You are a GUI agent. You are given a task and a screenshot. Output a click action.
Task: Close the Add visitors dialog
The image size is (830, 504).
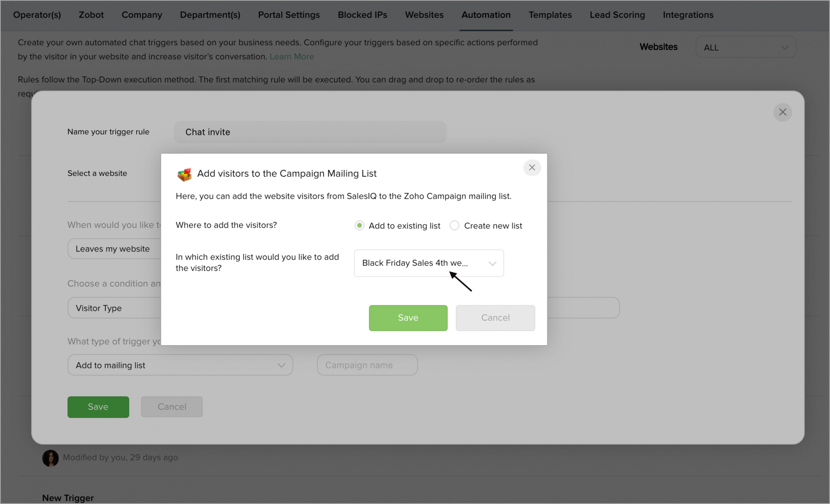[532, 168]
